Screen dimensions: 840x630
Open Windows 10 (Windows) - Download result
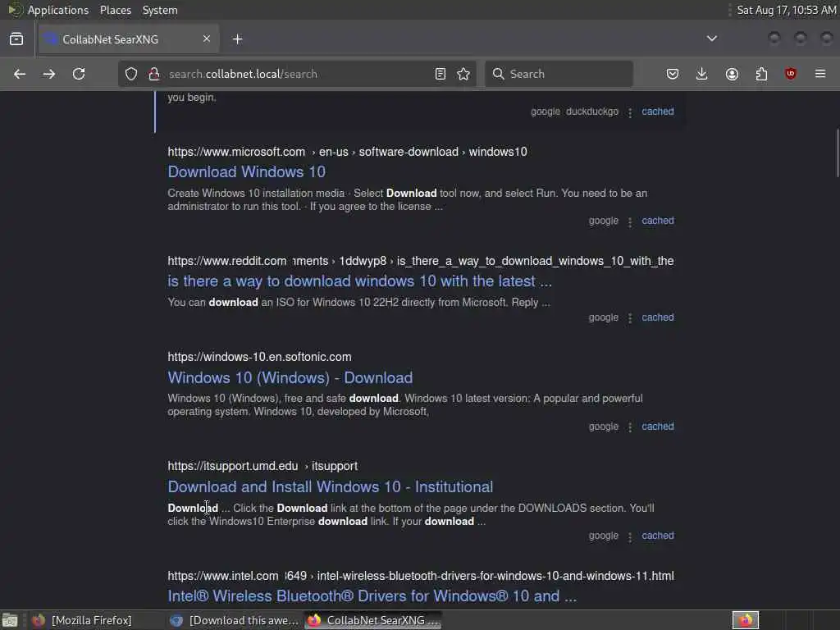point(290,377)
